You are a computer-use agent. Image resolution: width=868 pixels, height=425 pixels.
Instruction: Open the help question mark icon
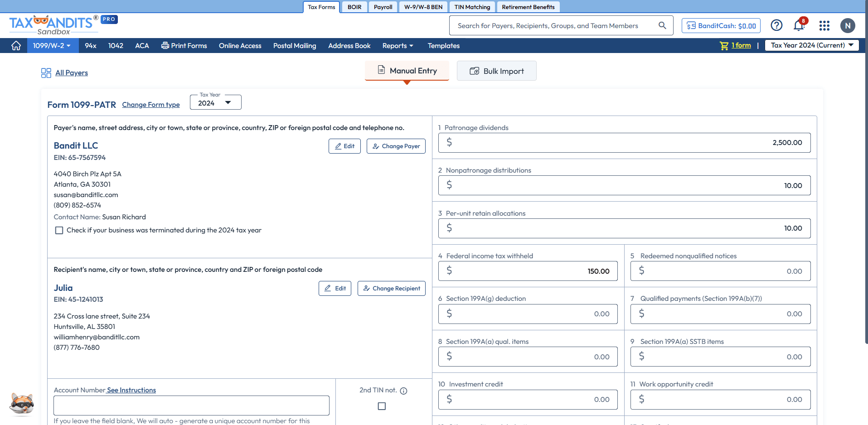[776, 26]
